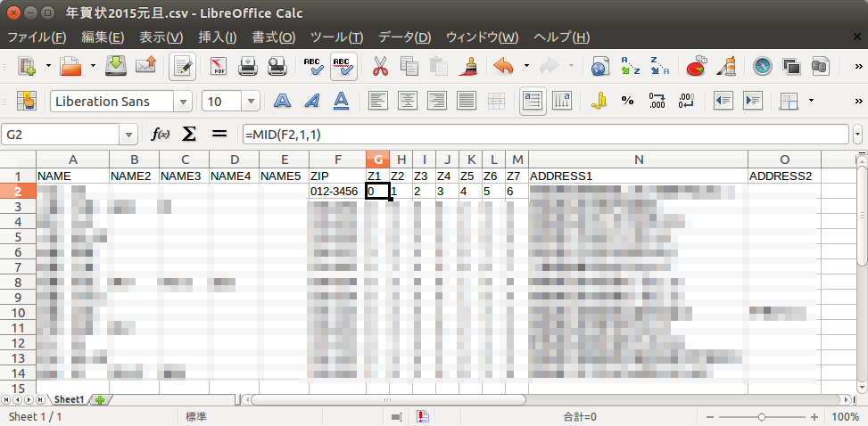868x426 pixels.
Task: Show draw functions
Action: [726, 67]
